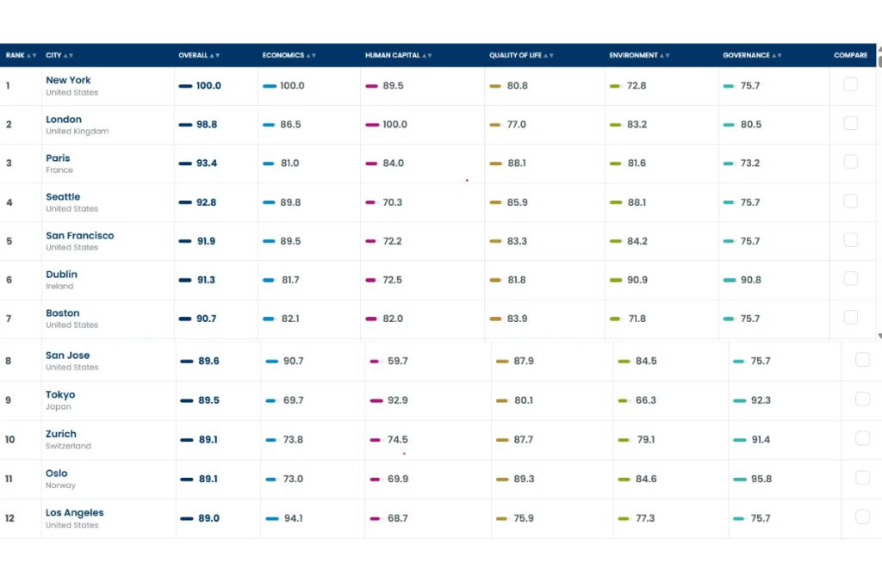Click Paris quality of life score 88.1
The width and height of the screenshot is (882, 588).
pyautogui.click(x=517, y=163)
